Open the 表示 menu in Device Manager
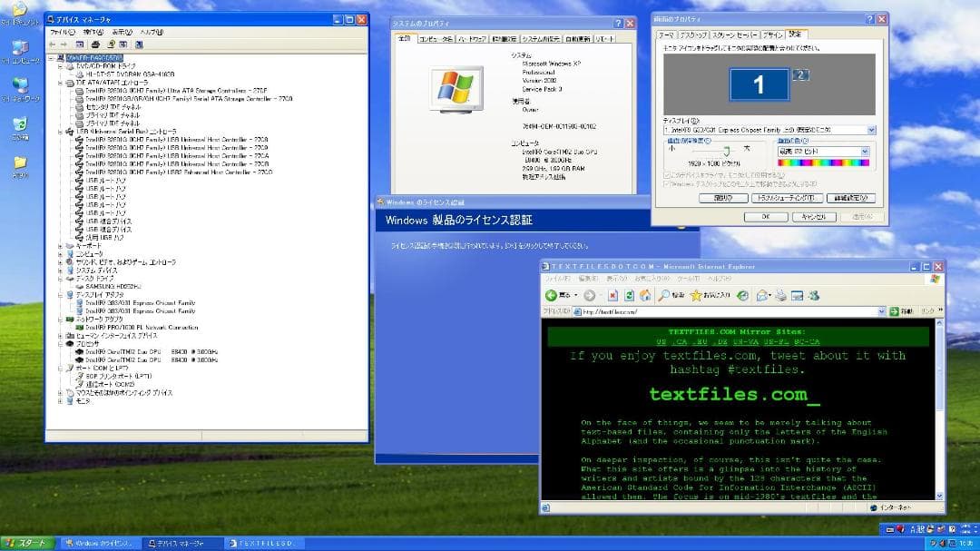The image size is (980, 551). click(x=122, y=32)
